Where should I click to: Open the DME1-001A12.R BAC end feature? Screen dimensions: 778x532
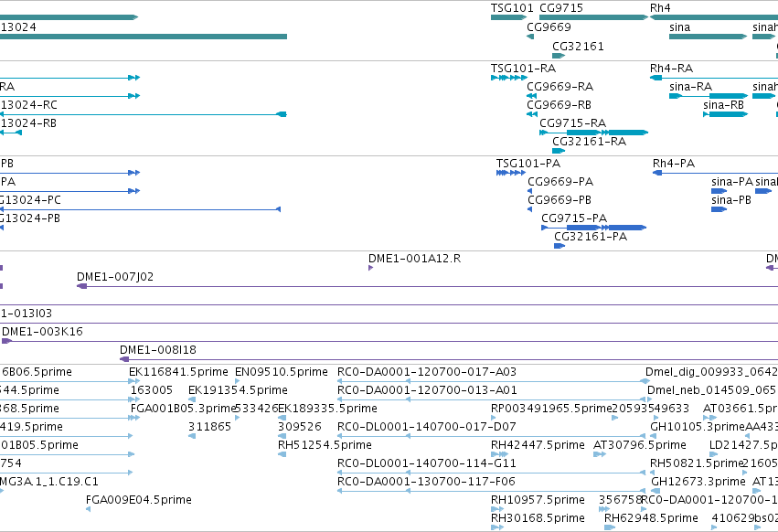(370, 268)
